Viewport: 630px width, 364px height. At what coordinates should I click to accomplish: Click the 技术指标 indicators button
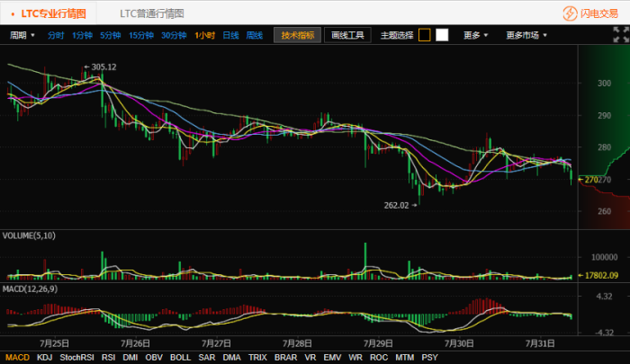pyautogui.click(x=297, y=35)
